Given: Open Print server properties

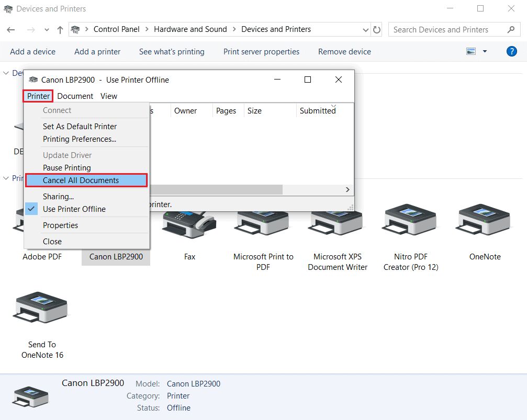Looking at the screenshot, I should (x=261, y=51).
